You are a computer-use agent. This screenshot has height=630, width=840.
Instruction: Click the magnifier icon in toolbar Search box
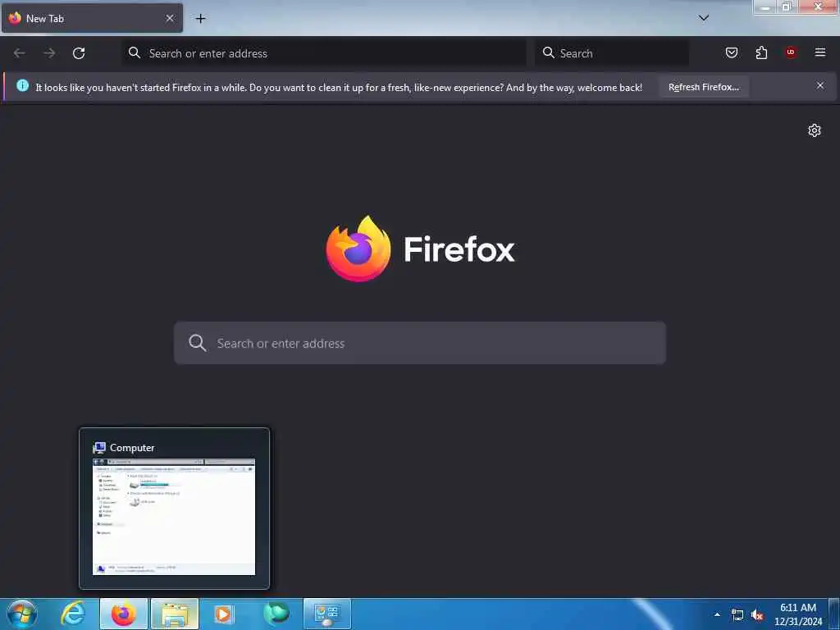click(x=549, y=52)
